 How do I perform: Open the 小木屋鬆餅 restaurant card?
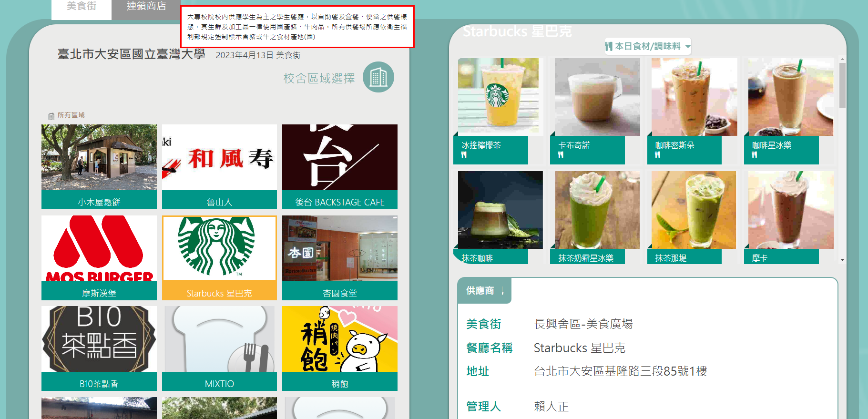[x=99, y=167]
